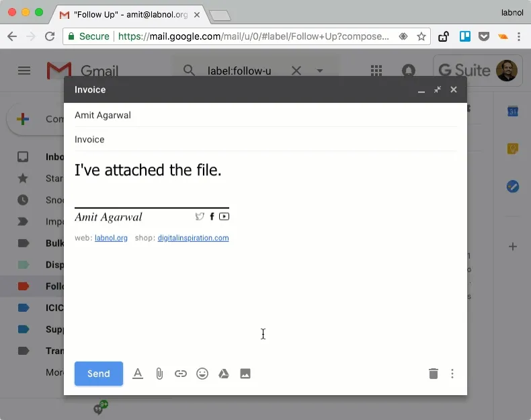Open formatting options in compose toolbar
Viewport: 531px width, 420px height.
tap(138, 374)
